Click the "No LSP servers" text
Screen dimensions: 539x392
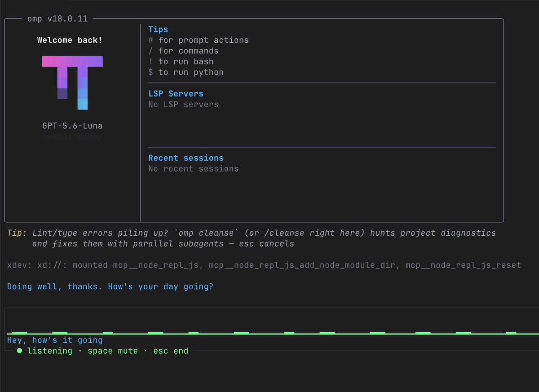pos(183,104)
